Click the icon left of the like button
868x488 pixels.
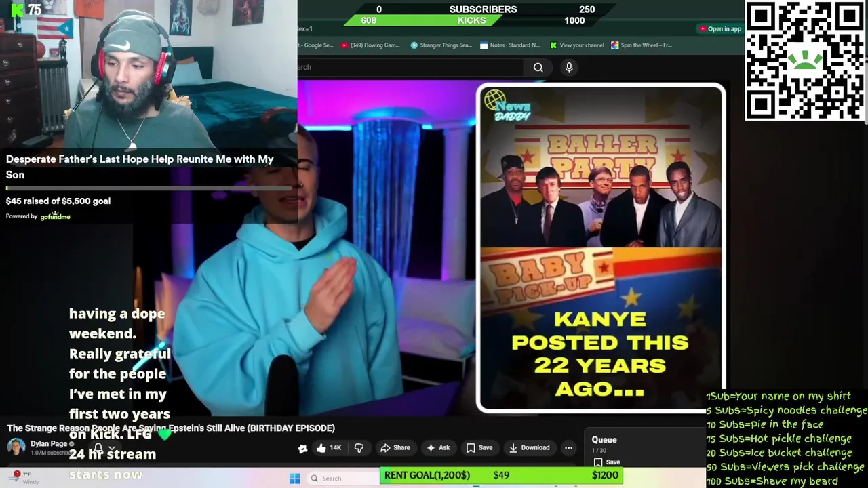pos(302,447)
